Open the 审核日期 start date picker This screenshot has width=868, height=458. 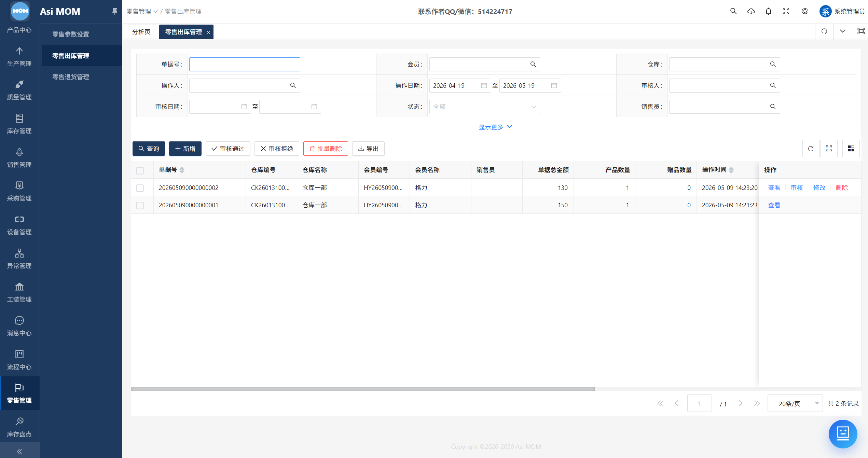[x=220, y=107]
